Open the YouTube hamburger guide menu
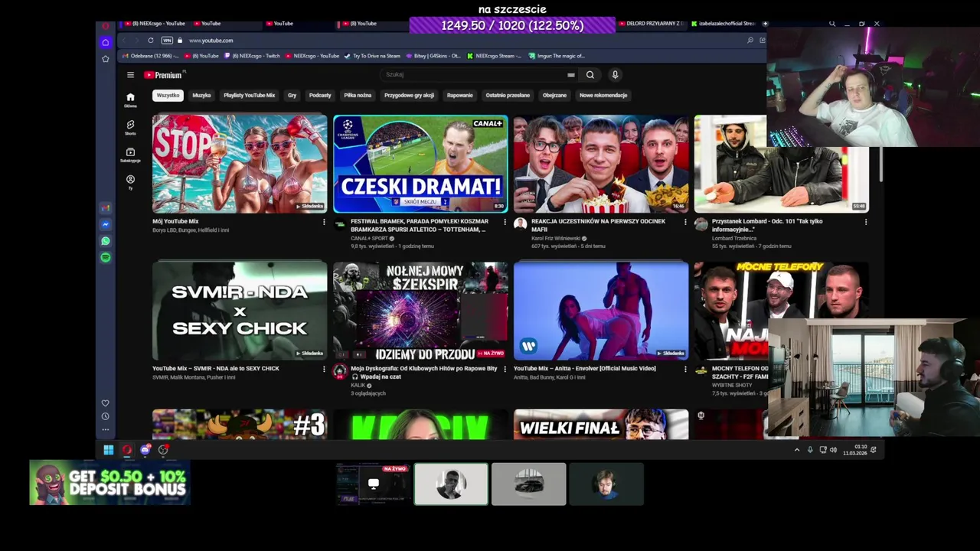Viewport: 980px width, 551px height. point(130,75)
